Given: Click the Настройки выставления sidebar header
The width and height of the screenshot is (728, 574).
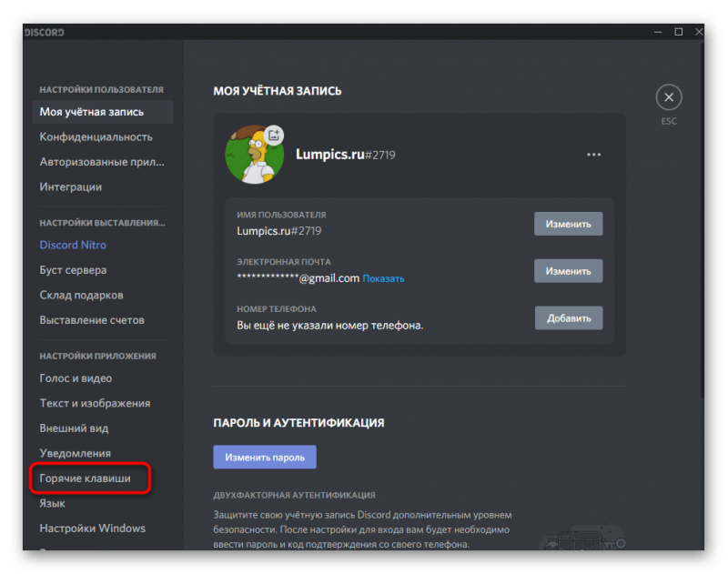Looking at the screenshot, I should [x=102, y=223].
